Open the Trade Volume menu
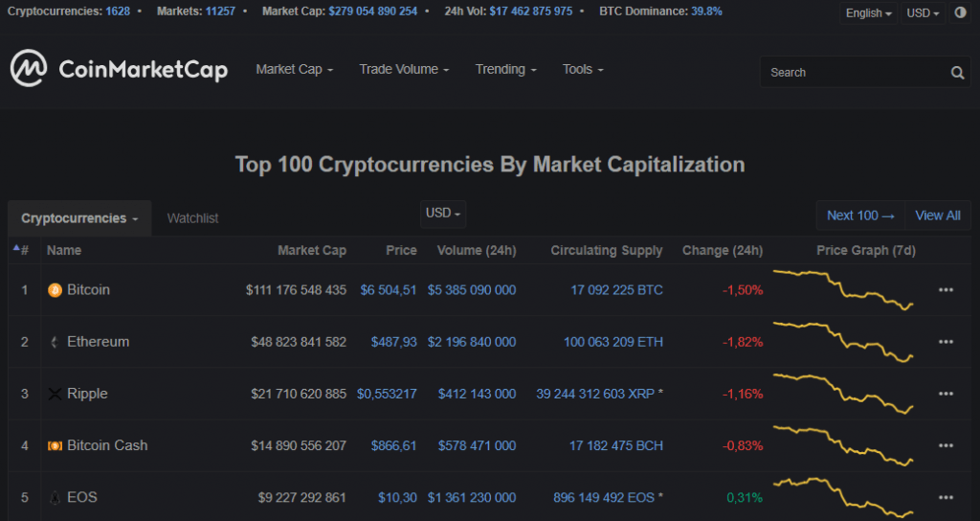Viewport: 980px width, 521px height. click(404, 69)
